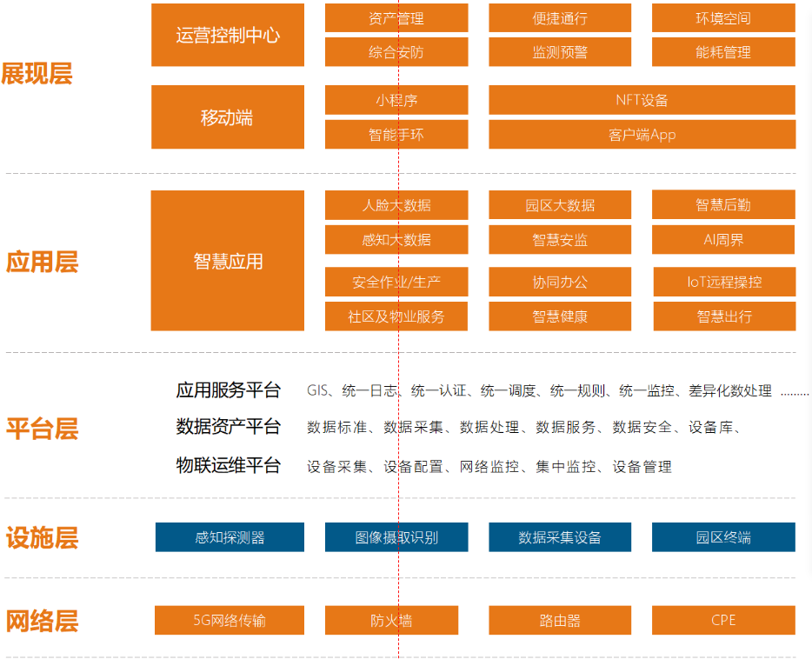Click the blue 数据采集设备 box
The image size is (812, 659).
(560, 537)
